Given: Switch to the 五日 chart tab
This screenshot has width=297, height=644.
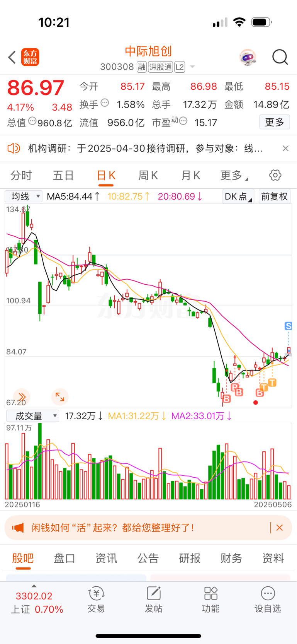Looking at the screenshot, I should tap(63, 176).
